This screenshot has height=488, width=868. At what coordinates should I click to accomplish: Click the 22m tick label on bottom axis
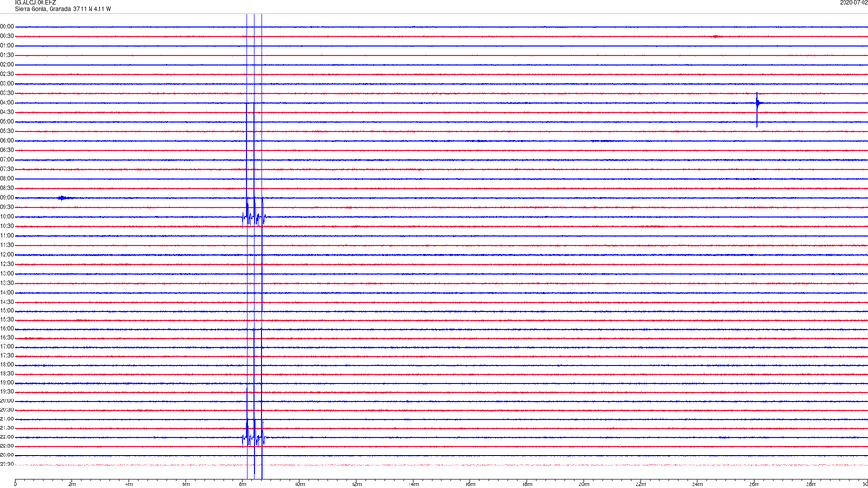pos(640,484)
